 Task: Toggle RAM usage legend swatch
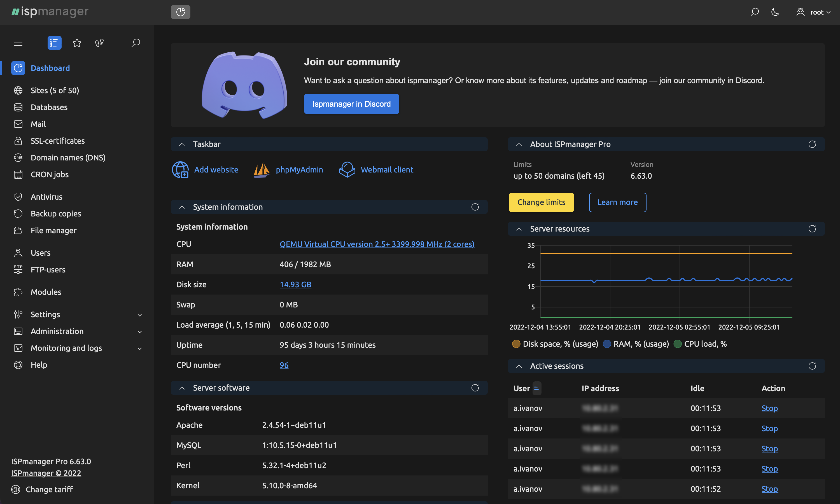[607, 344]
